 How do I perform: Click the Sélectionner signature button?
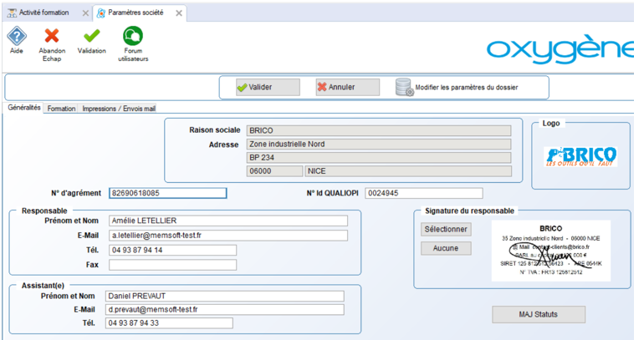[446, 229]
